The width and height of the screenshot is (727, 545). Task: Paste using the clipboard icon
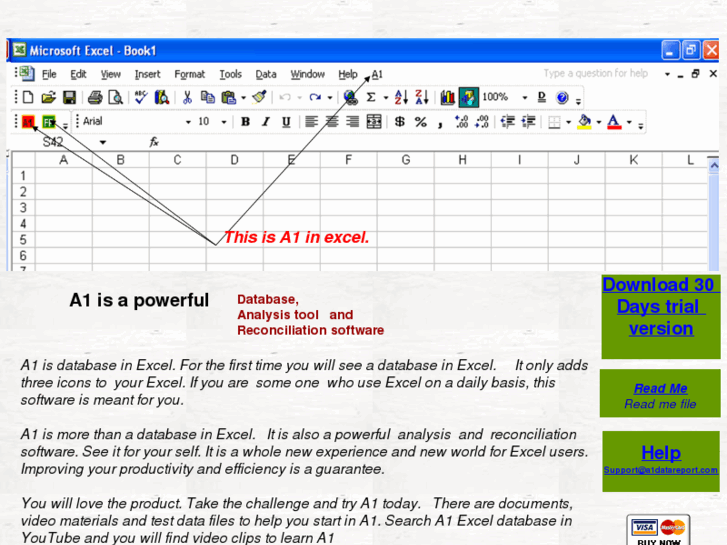coord(229,97)
